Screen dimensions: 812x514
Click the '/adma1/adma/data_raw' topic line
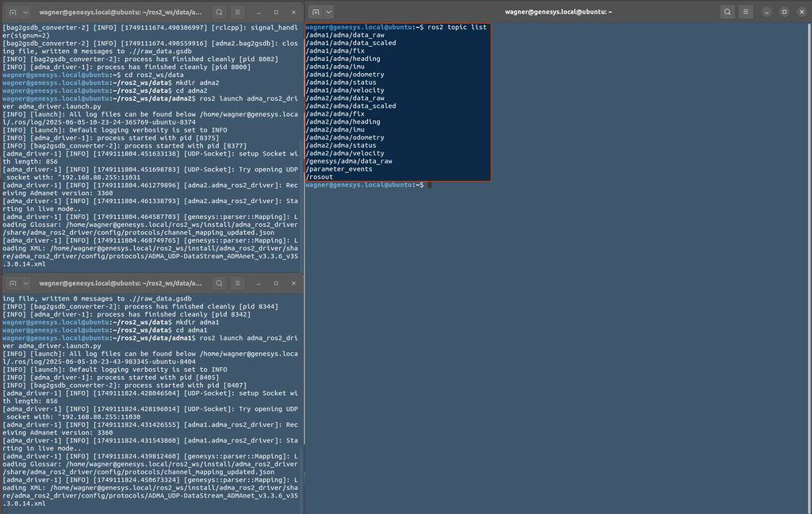[x=346, y=35]
